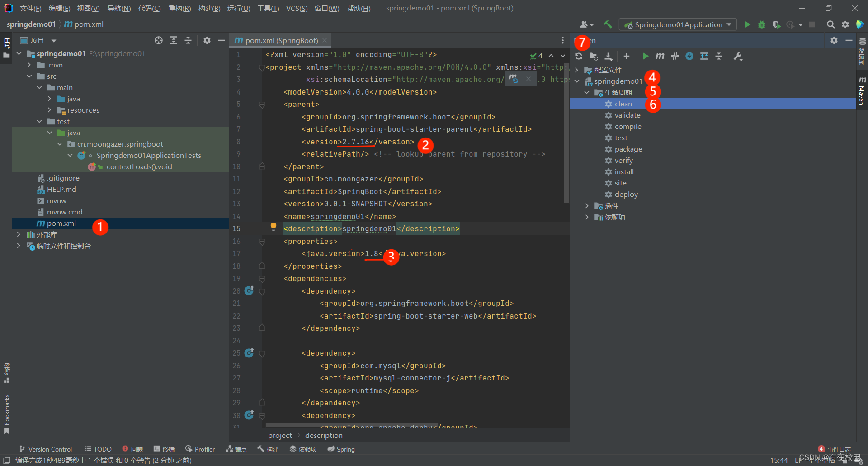
Task: Click gutter dependency icon on line 20
Action: [249, 290]
